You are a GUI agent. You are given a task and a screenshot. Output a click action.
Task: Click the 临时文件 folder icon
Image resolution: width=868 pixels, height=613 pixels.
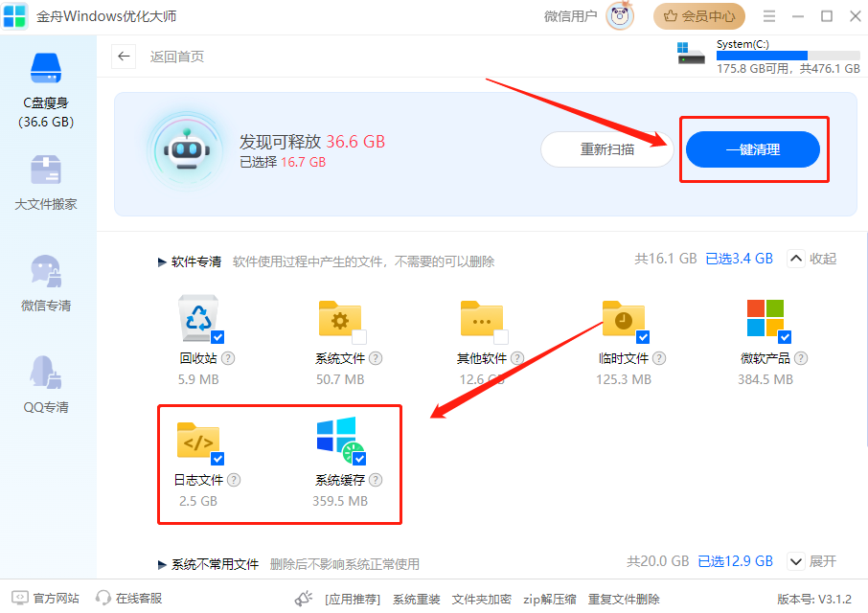(x=624, y=319)
